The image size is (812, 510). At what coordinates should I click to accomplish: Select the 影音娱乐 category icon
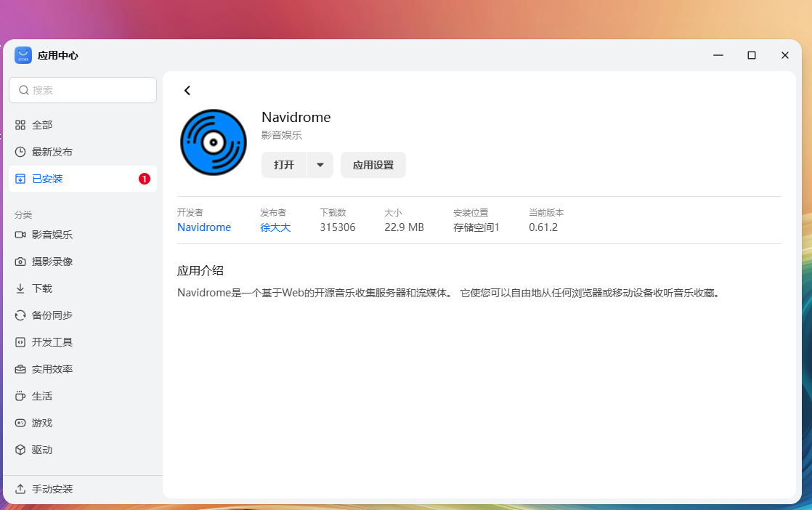pos(20,234)
